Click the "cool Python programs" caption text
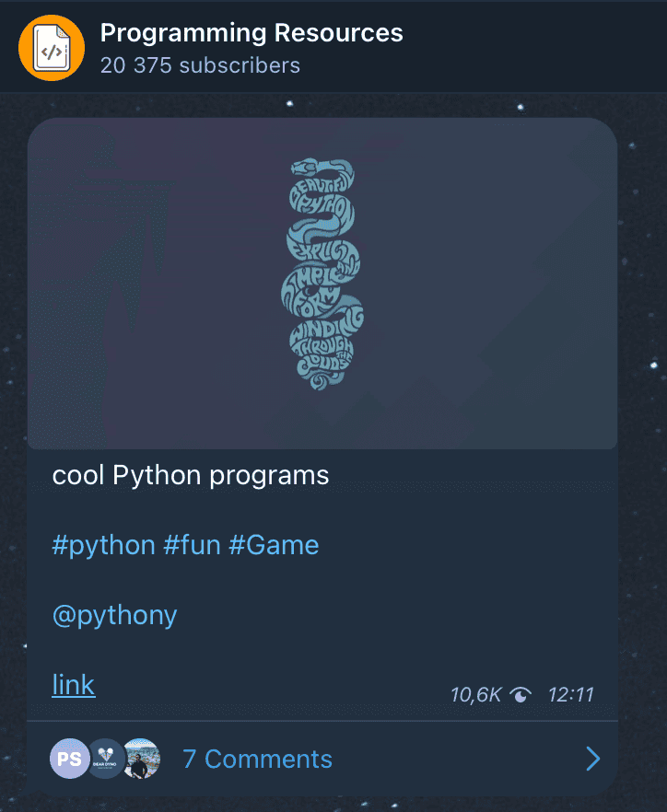This screenshot has width=667, height=812. click(x=191, y=476)
